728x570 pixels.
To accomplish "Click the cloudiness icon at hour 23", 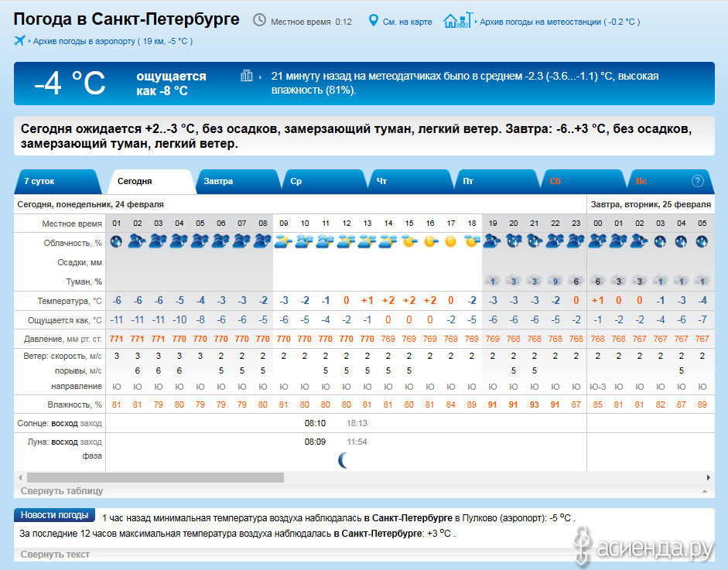I will [x=576, y=241].
